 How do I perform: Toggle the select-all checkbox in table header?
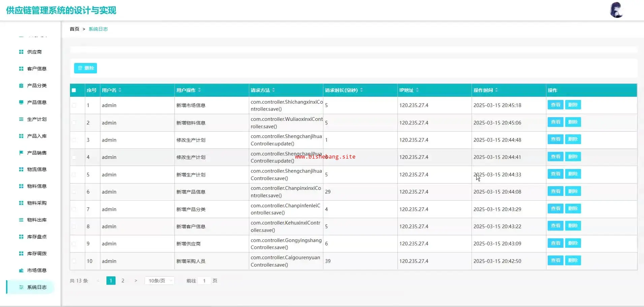(x=74, y=90)
